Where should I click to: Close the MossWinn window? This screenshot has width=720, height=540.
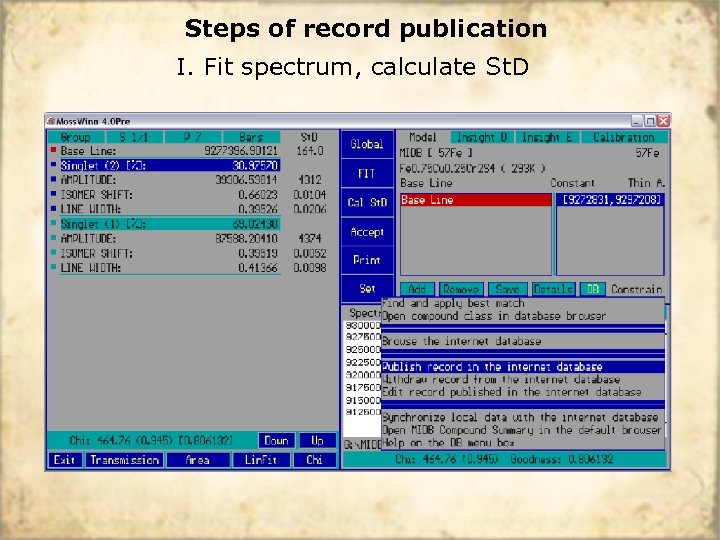(663, 121)
